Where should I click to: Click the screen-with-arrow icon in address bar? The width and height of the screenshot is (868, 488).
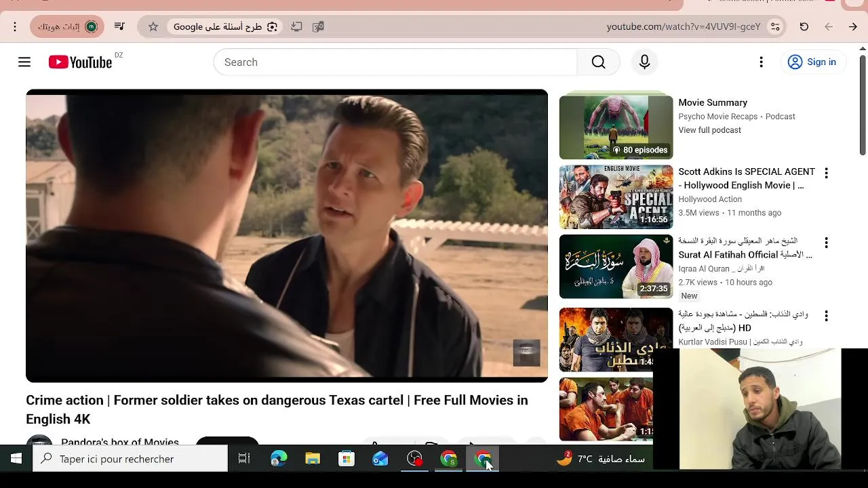coord(296,26)
